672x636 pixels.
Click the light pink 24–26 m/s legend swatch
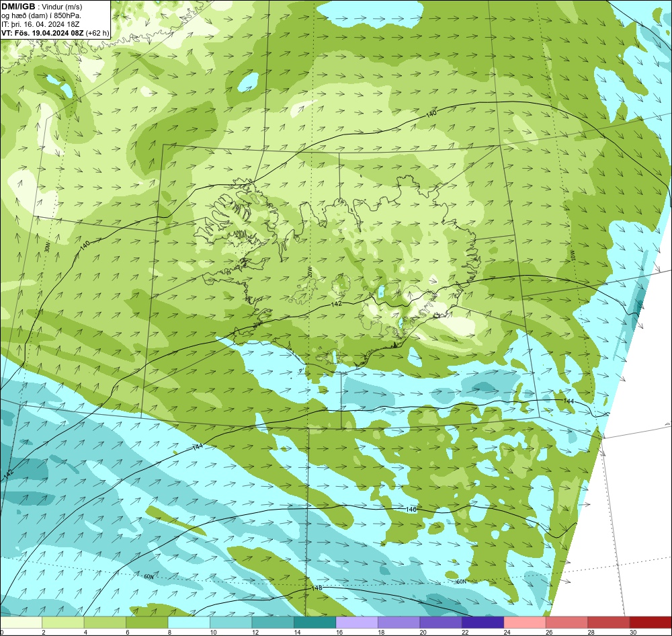point(525,623)
